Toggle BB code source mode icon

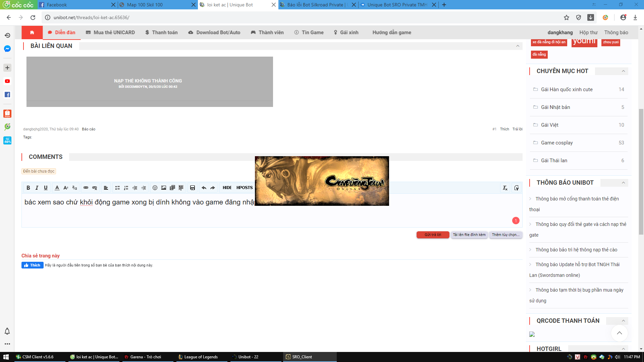[517, 188]
